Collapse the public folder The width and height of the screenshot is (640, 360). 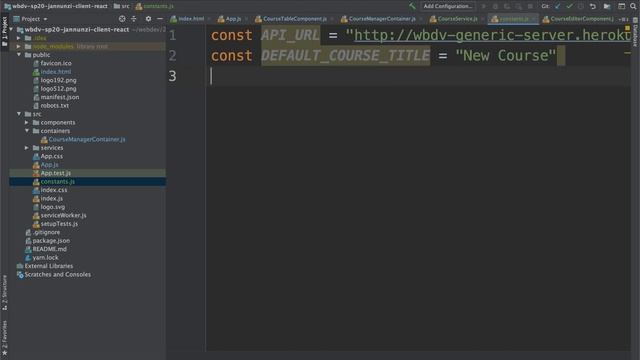click(19, 55)
